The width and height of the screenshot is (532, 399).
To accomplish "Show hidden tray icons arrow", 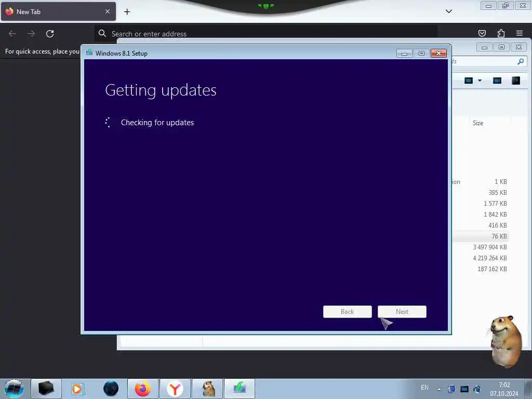I will tap(439, 389).
